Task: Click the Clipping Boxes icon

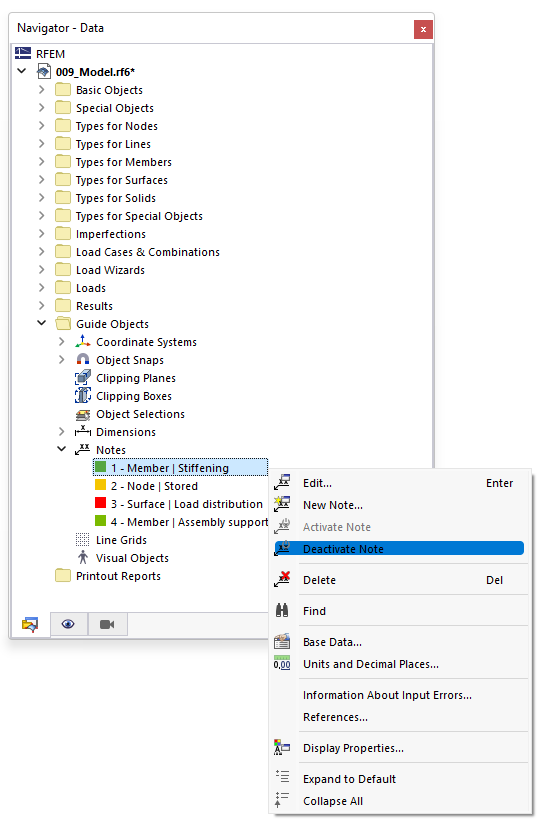Action: (x=83, y=396)
